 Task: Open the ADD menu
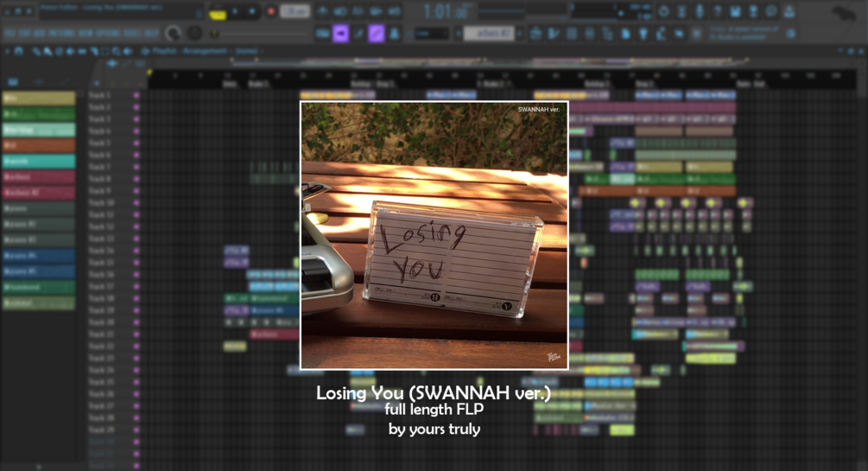coord(40,33)
